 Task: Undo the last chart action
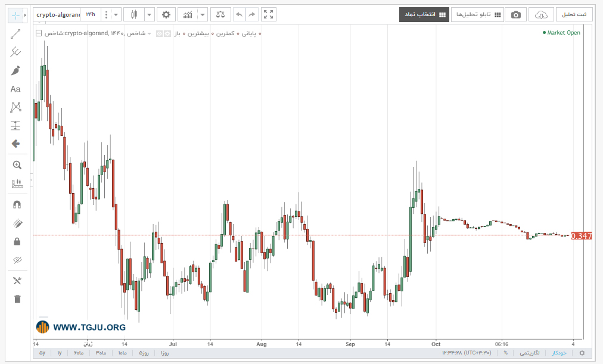click(x=239, y=15)
